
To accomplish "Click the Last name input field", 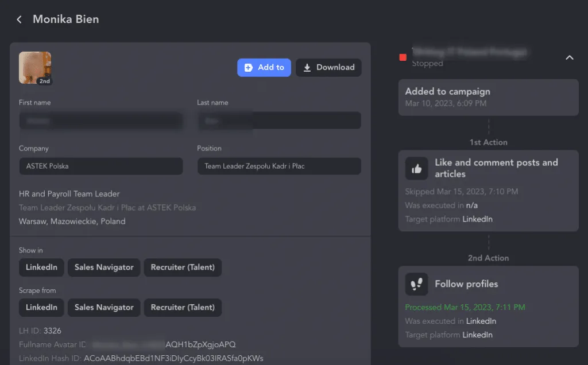I will point(279,121).
